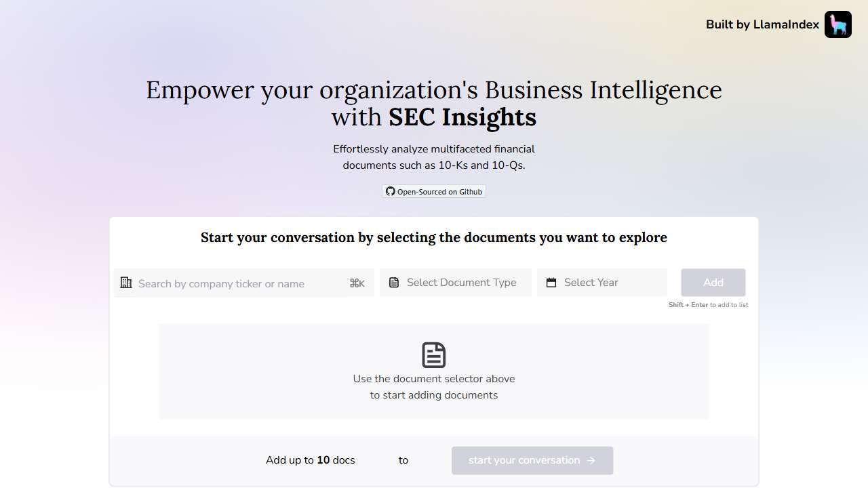Viewport: 868px width, 488px height.
Task: Click the 'Built by LlamaIndex' text
Action: coord(762,24)
